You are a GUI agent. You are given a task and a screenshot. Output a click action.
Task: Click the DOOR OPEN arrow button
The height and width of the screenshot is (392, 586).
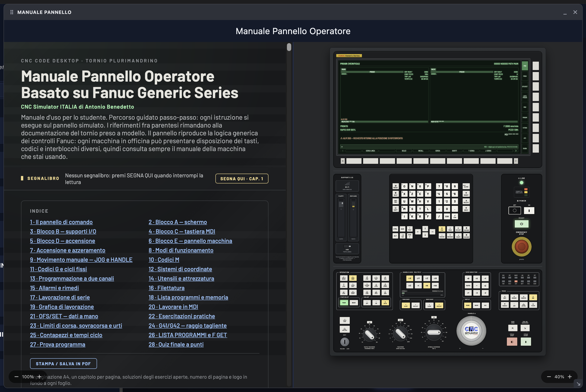(x=513, y=328)
